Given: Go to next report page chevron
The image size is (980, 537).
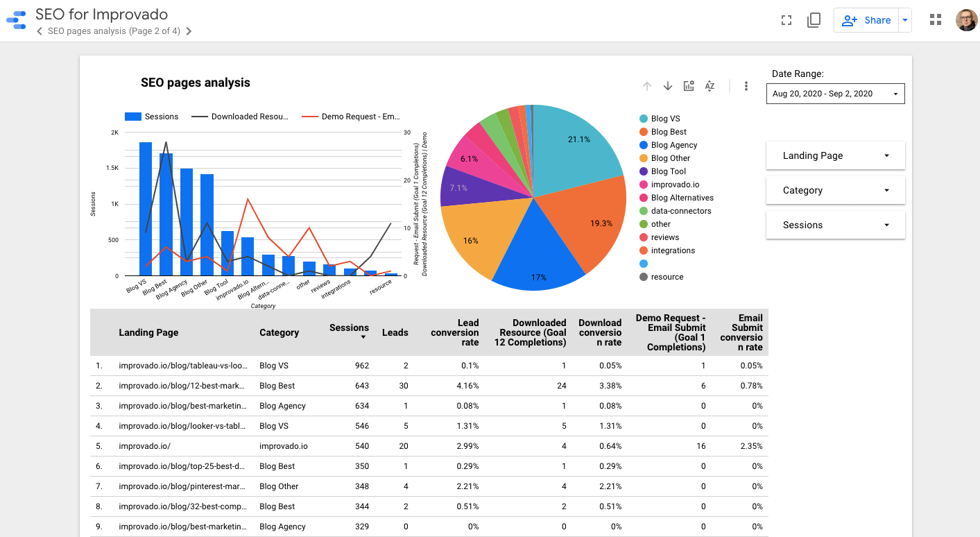Looking at the screenshot, I should (189, 31).
